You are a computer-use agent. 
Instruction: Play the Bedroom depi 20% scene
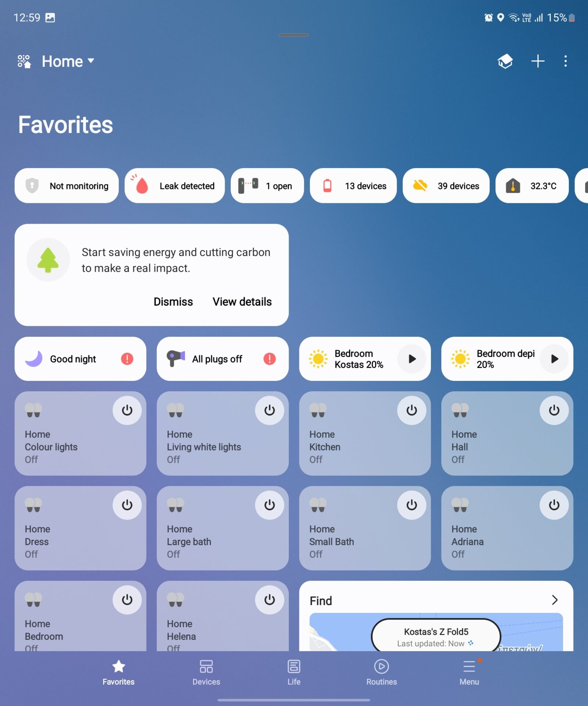click(x=554, y=359)
